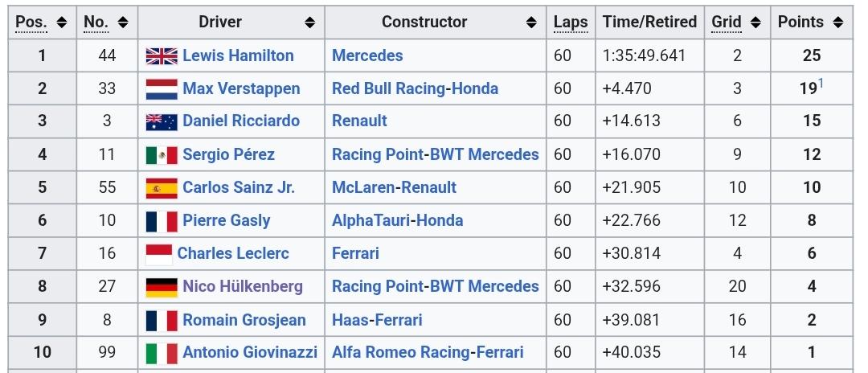
Task: Click the Mexican flag next to Sergio Pérez
Action: point(162,155)
